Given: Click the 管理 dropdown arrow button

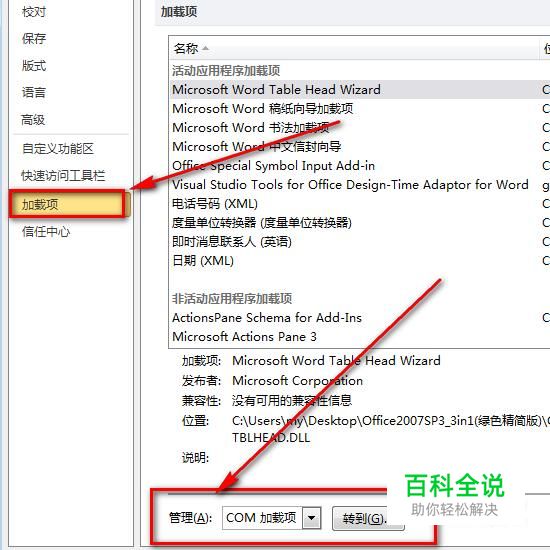Looking at the screenshot, I should (x=311, y=518).
